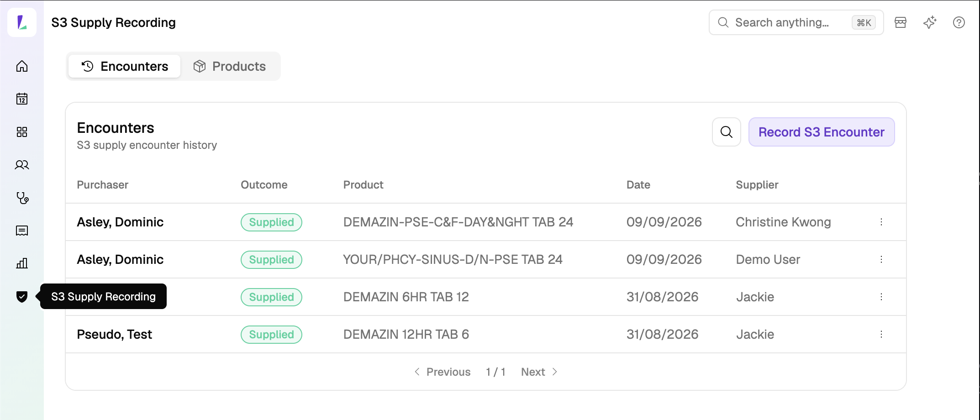
Task: Click product YOUR/PHCY-SINUS-D/N-PSE TAB 24
Action: point(453,259)
